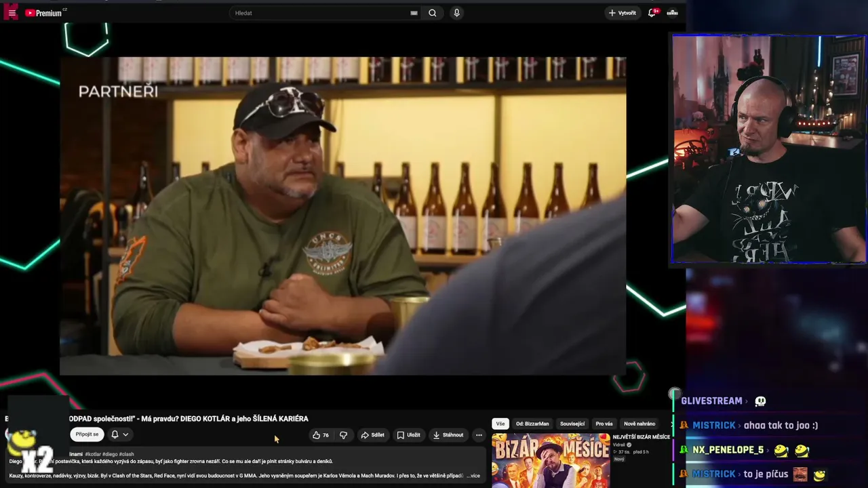Image resolution: width=868 pixels, height=488 pixels.
Task: Click the Připojit se join button
Action: click(87, 434)
